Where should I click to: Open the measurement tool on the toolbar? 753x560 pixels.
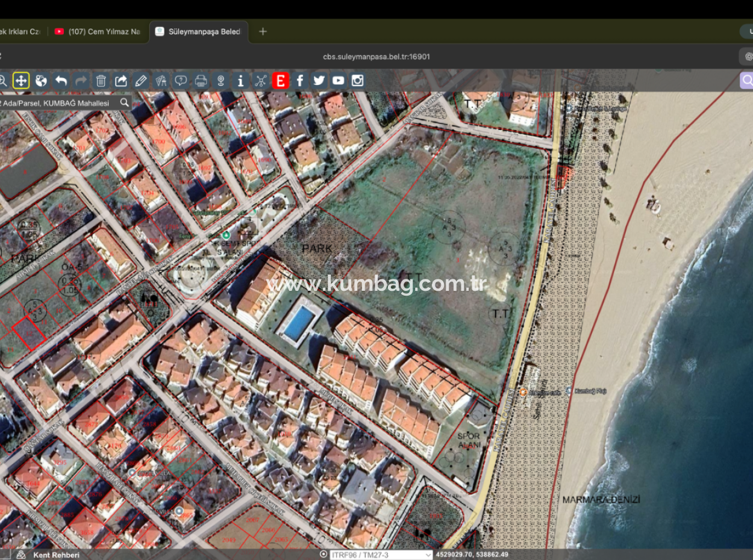(x=160, y=80)
